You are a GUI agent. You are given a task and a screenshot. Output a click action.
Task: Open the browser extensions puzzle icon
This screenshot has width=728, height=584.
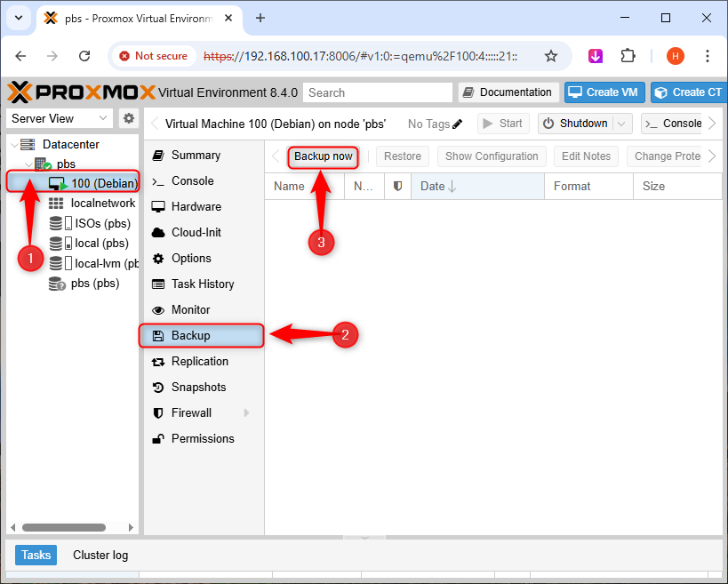[628, 56]
